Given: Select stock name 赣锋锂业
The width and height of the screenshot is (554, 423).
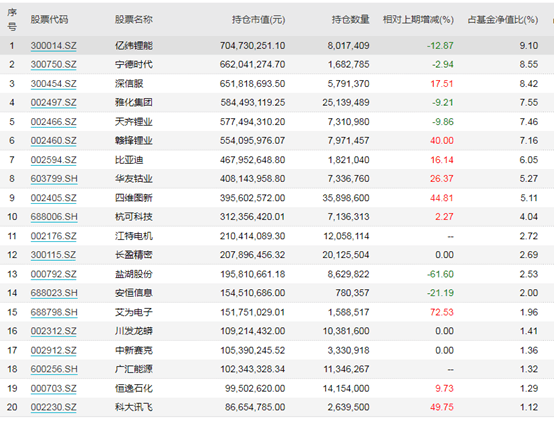Looking at the screenshot, I should (x=134, y=141).
